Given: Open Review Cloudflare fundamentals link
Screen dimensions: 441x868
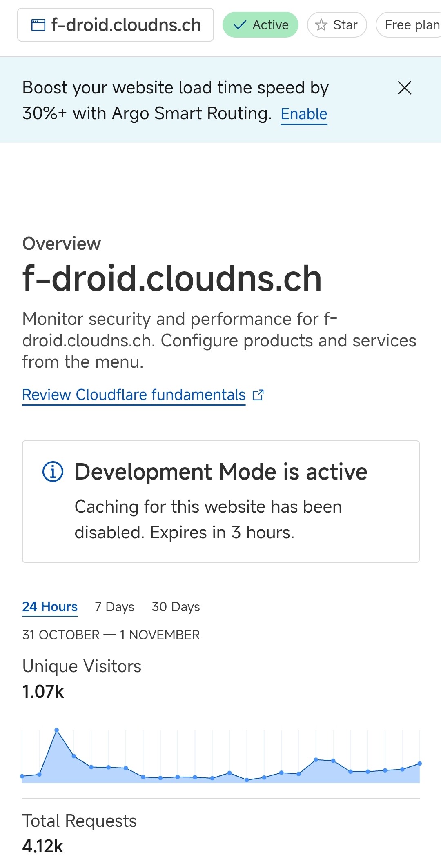Looking at the screenshot, I should coord(134,395).
